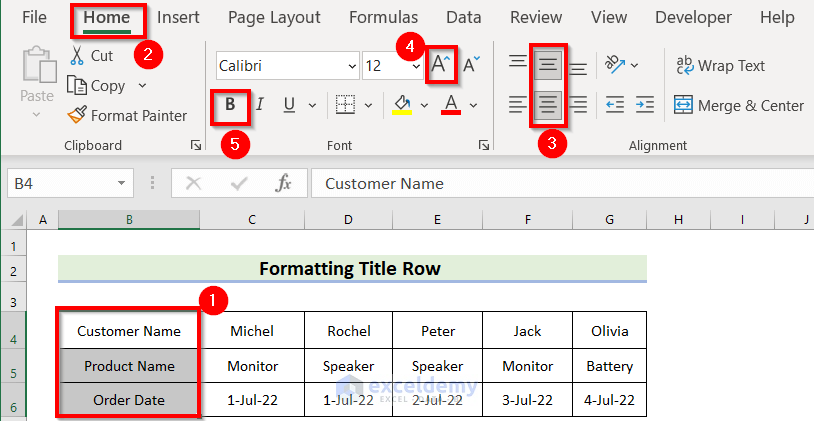Click the Insert Function fx icon
Image resolution: width=814 pixels, height=421 pixels.
tap(283, 183)
